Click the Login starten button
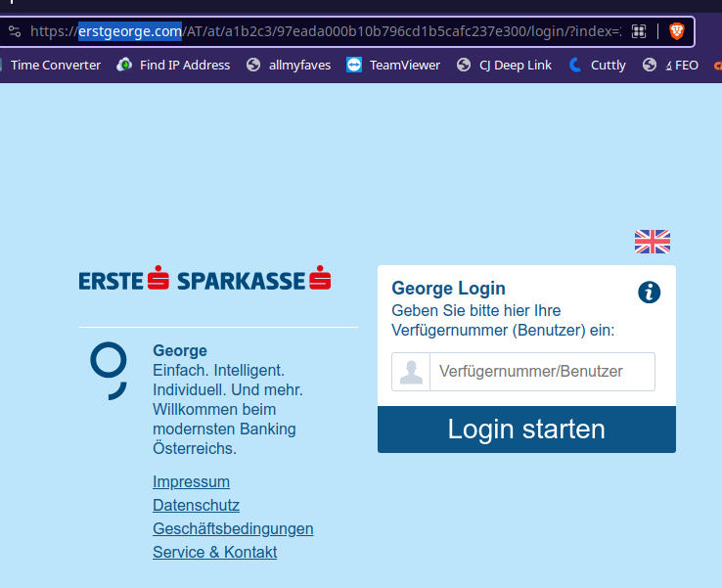This screenshot has width=722, height=588. (526, 430)
